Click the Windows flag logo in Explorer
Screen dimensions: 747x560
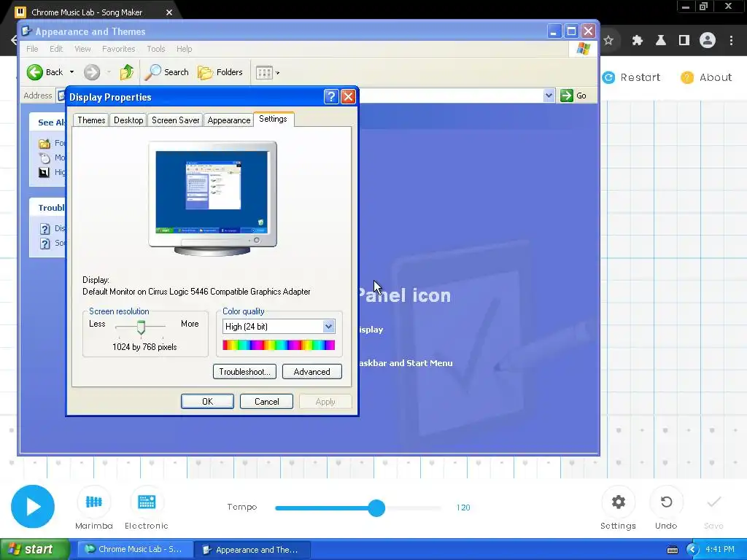[583, 49]
